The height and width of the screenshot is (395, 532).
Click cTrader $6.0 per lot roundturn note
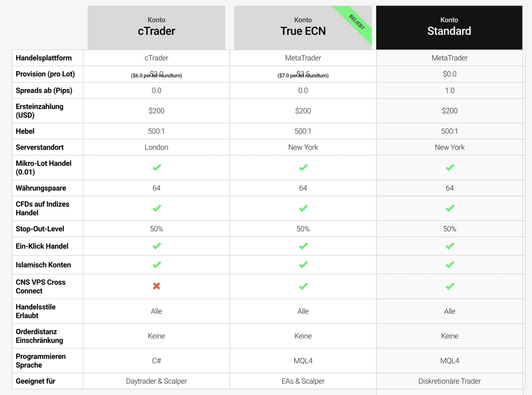coord(157,76)
